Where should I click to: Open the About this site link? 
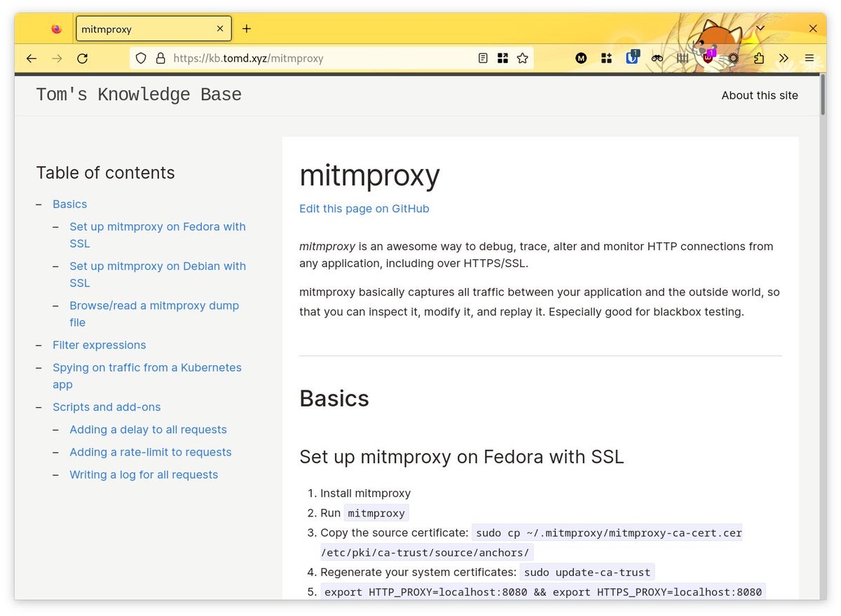point(760,95)
